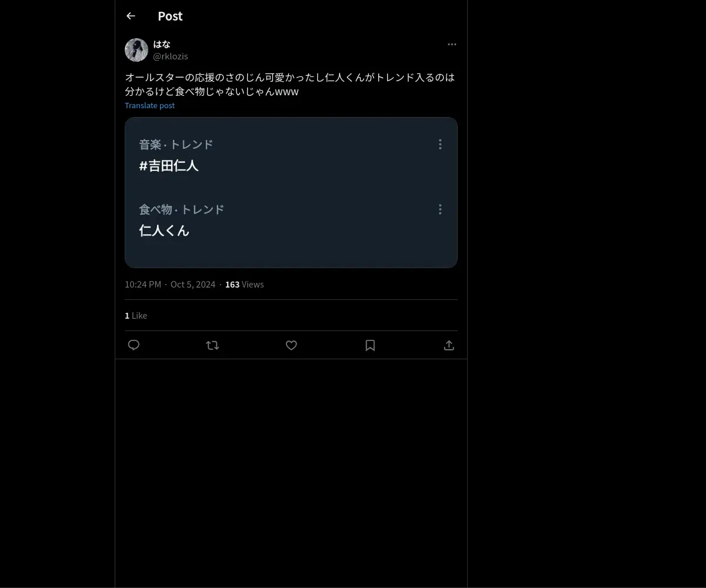Screen dimensions: 706x588
Task: Open the more options menu for the post
Action: click(452, 44)
